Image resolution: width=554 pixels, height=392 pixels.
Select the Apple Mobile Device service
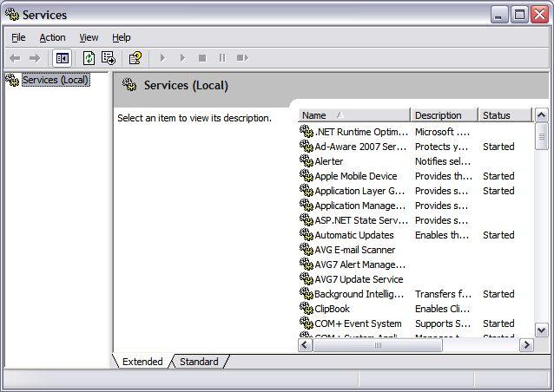355,176
